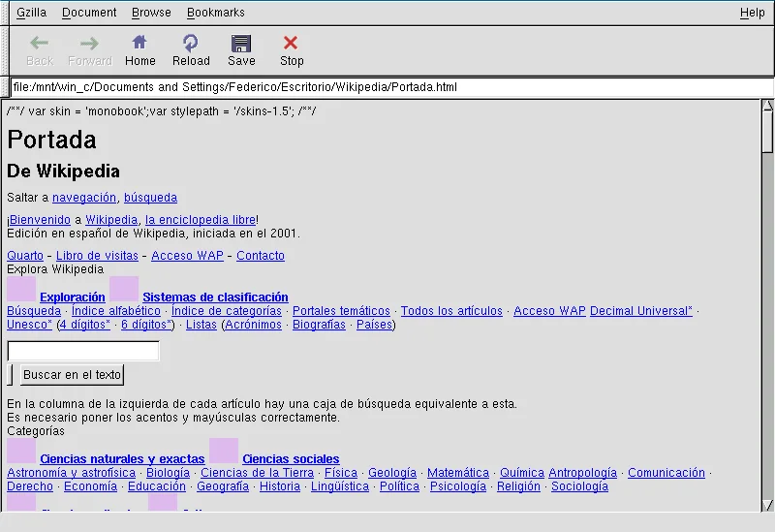Open the Antropología link

click(583, 473)
